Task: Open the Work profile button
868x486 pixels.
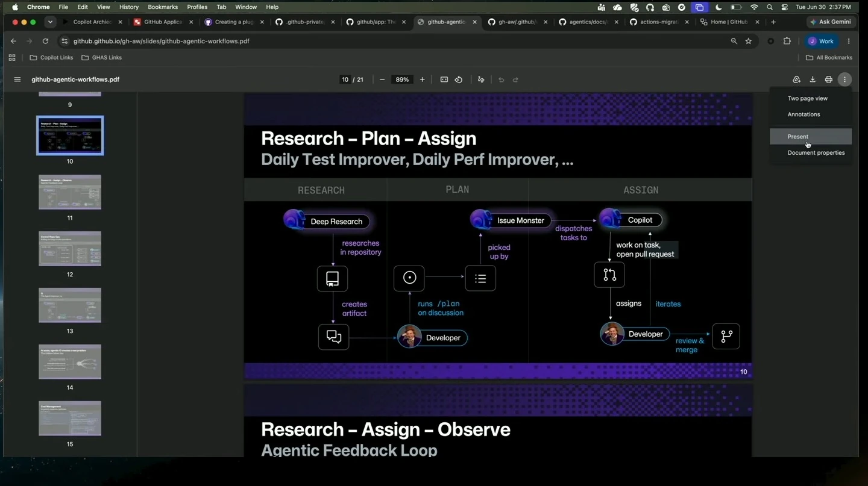Action: (x=822, y=41)
